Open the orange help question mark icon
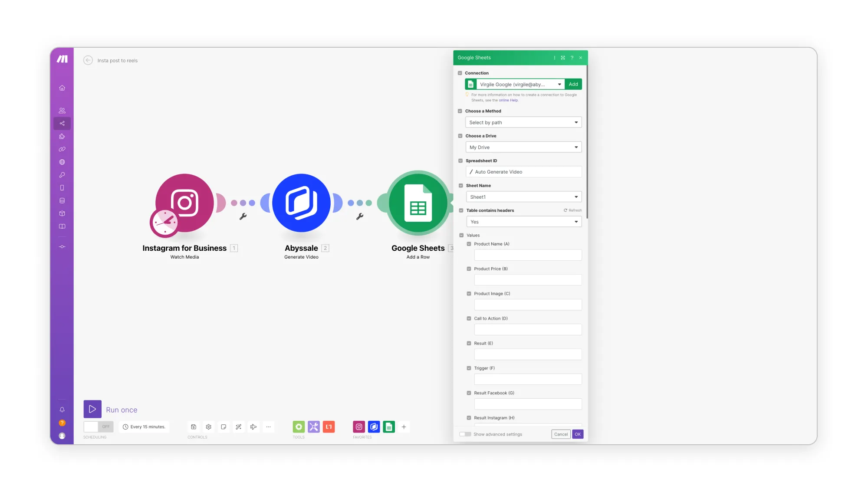 pos(62,423)
